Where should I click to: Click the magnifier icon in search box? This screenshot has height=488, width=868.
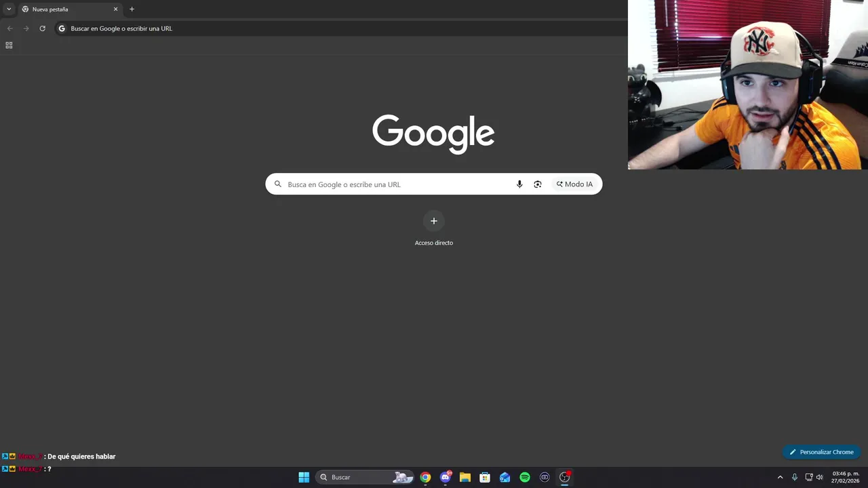coord(277,184)
